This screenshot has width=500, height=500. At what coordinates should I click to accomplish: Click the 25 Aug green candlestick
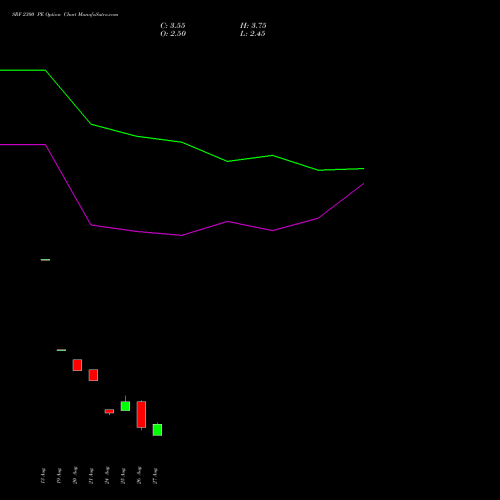(125, 406)
